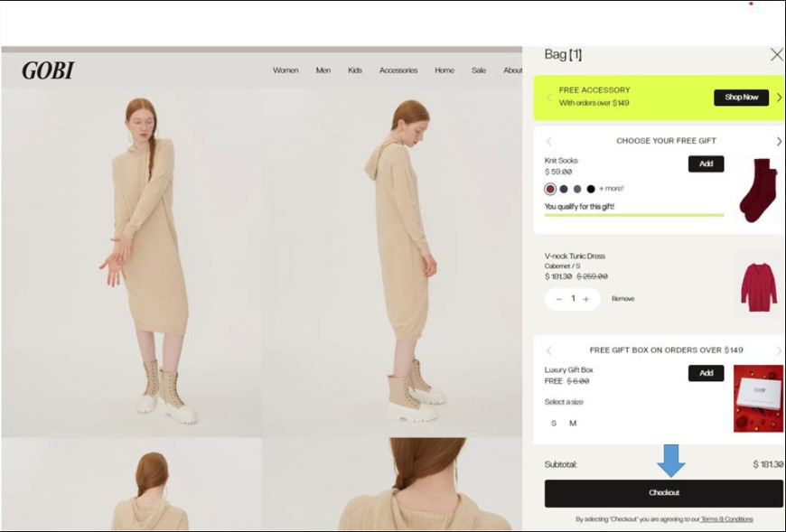Screen dimensions: 786x532
Task: Go to next promo banner arrow
Action: tap(780, 98)
